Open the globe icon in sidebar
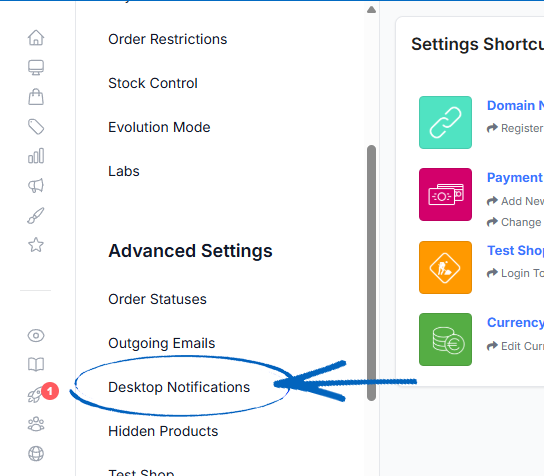This screenshot has width=544, height=476. [36, 453]
